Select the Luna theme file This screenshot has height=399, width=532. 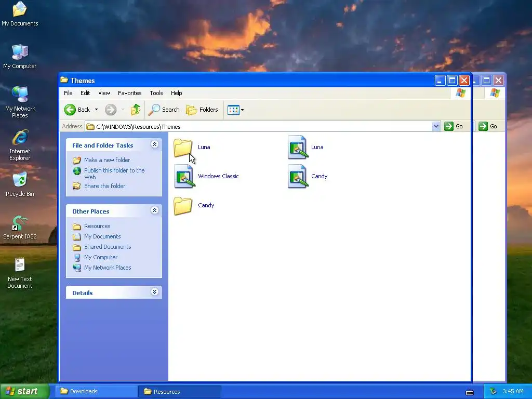tap(305, 147)
